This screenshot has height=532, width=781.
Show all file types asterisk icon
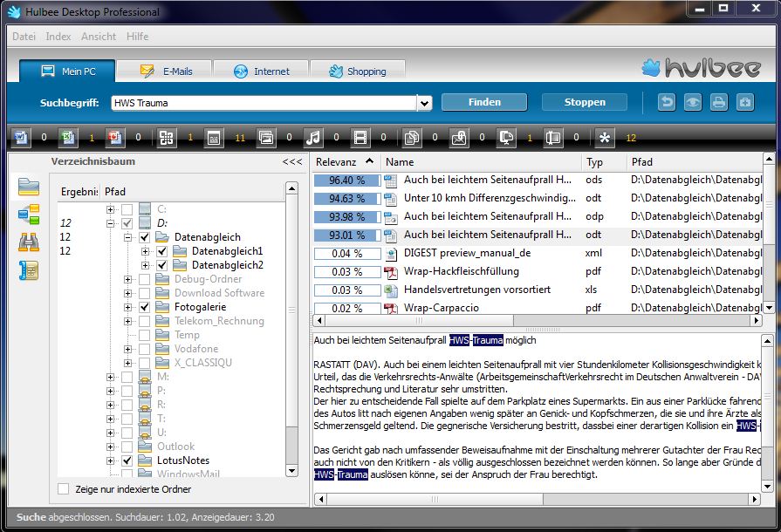(x=604, y=137)
